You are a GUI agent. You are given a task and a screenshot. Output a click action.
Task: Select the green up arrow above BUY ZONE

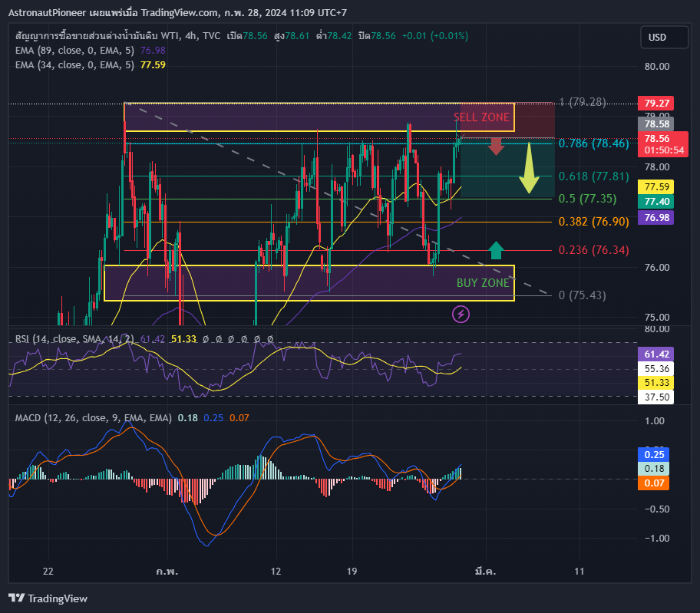tap(496, 250)
